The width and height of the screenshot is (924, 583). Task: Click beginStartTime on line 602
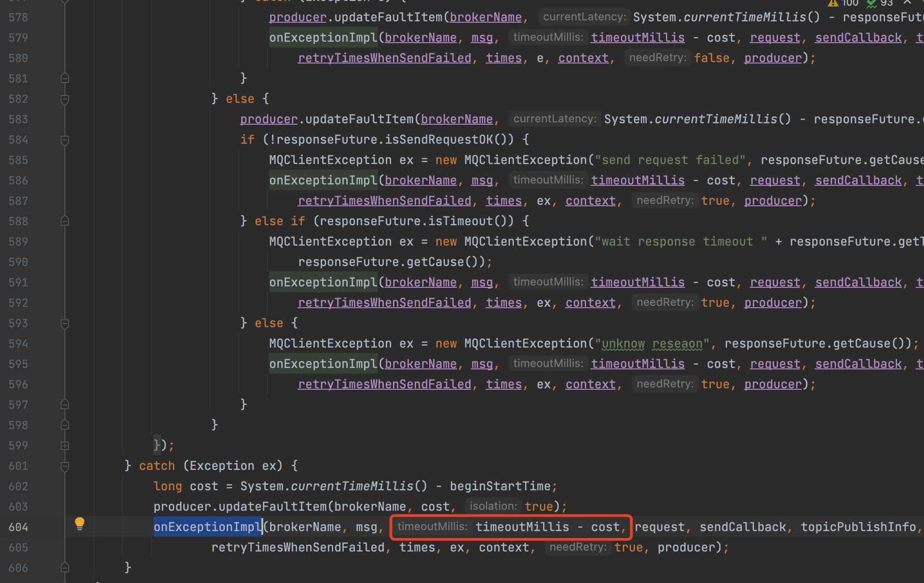pos(500,486)
